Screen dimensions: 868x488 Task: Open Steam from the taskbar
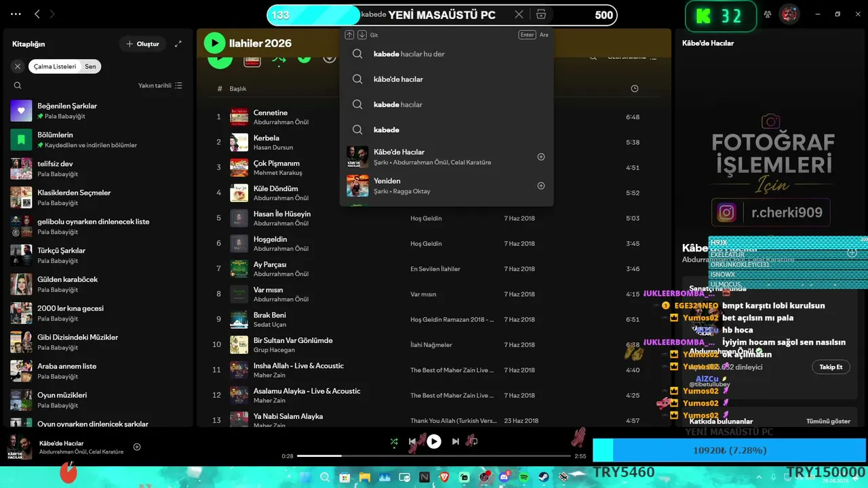pyautogui.click(x=544, y=477)
